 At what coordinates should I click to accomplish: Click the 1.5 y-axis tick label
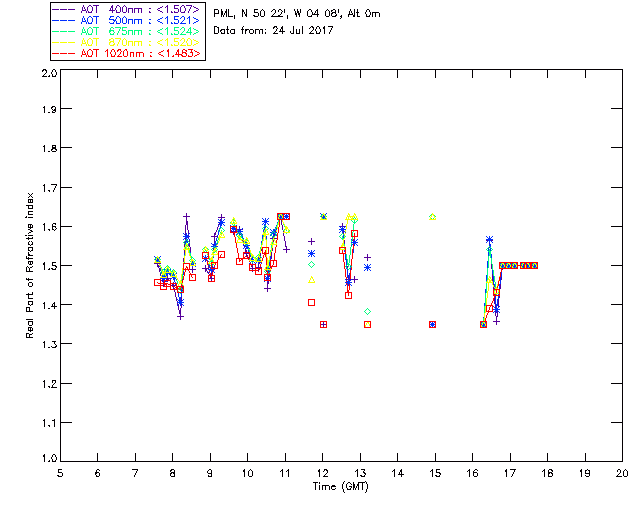click(49, 266)
